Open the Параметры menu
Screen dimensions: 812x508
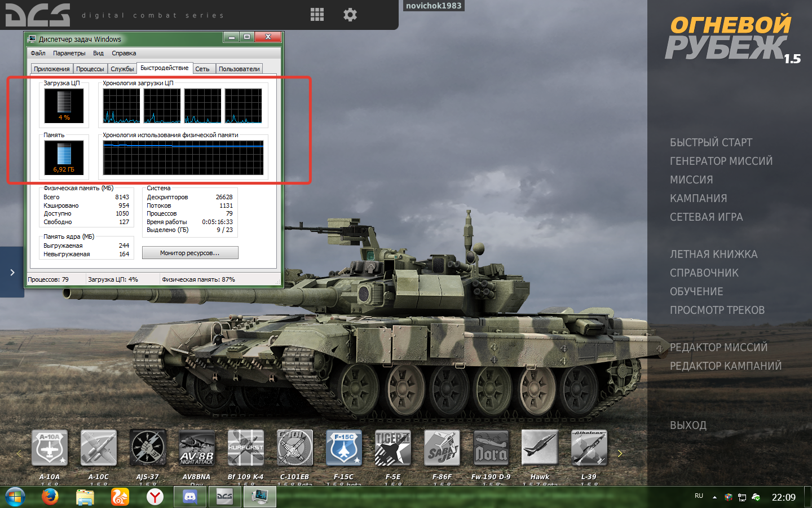pos(69,53)
